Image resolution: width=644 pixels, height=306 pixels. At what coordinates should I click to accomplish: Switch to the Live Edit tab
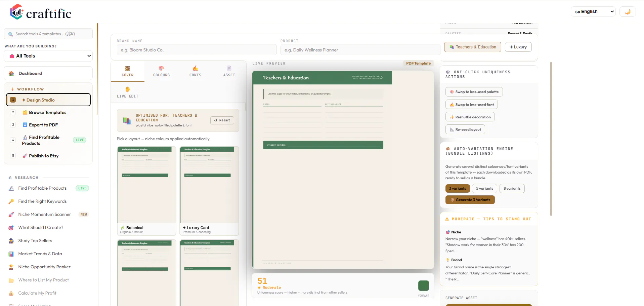click(x=128, y=92)
